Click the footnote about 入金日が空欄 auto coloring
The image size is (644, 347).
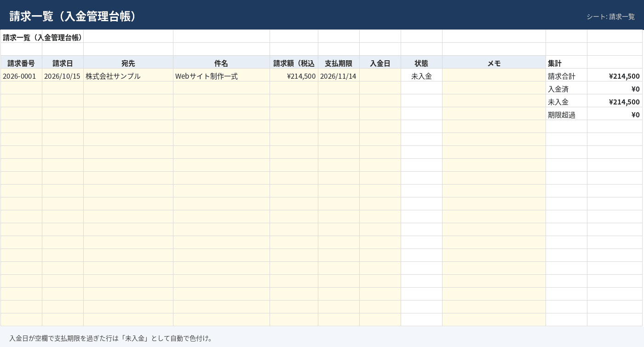point(111,338)
